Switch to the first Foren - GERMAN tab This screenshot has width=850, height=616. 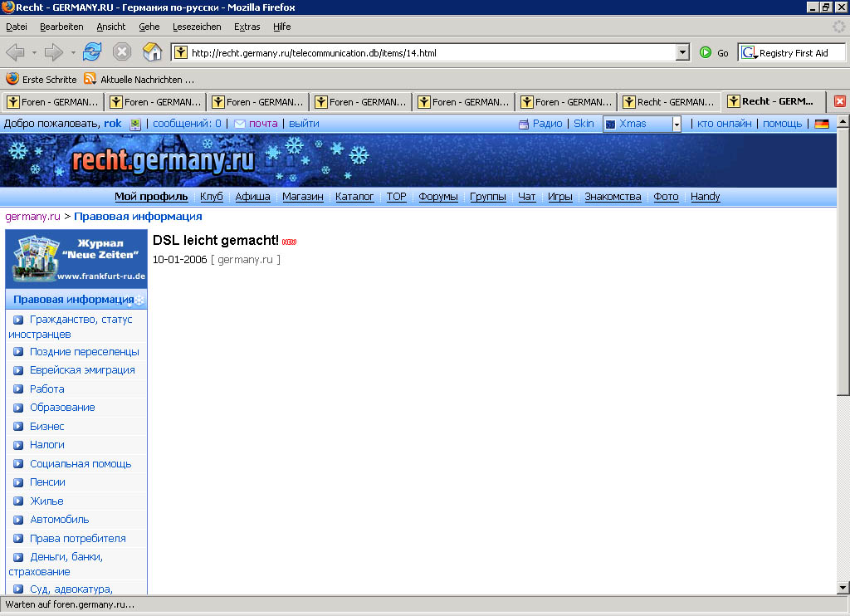(52, 101)
